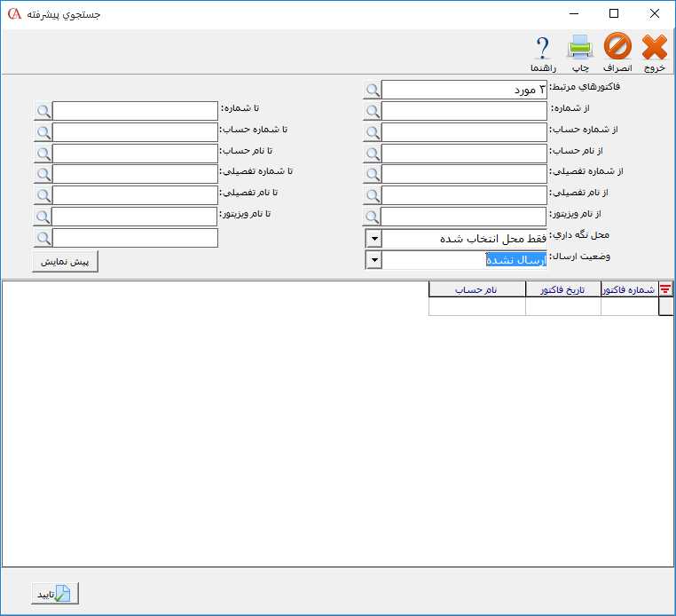This screenshot has height=616, width=676.
Task: Open راهنما (Help) question mark icon
Action: tap(543, 48)
